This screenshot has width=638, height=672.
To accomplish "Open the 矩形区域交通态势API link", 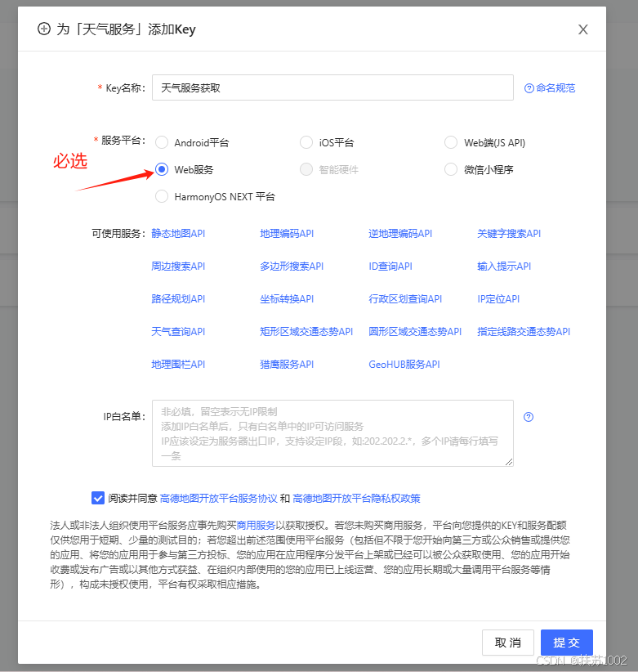I will pyautogui.click(x=306, y=332).
